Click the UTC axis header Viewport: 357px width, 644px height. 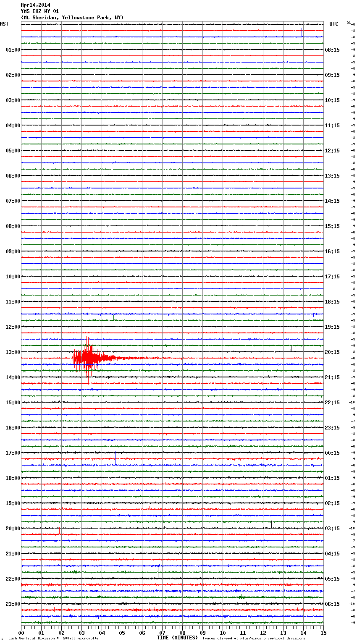(x=334, y=24)
